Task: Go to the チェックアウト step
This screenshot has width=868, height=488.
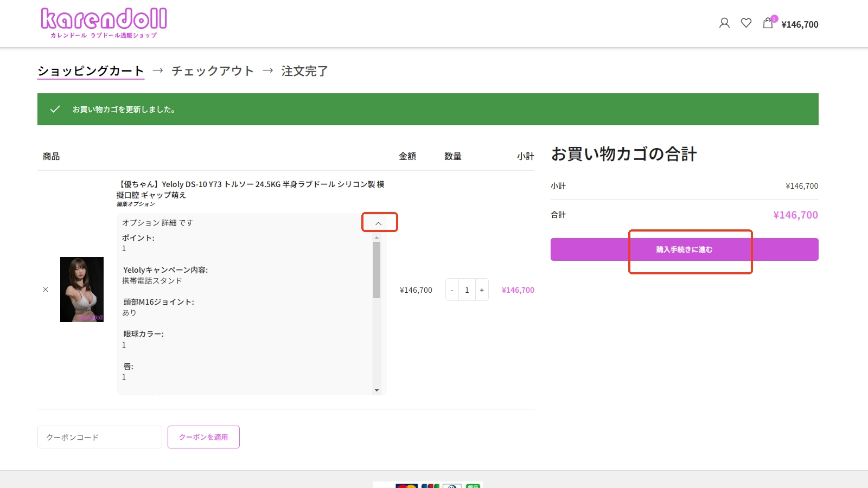Action: 213,71
